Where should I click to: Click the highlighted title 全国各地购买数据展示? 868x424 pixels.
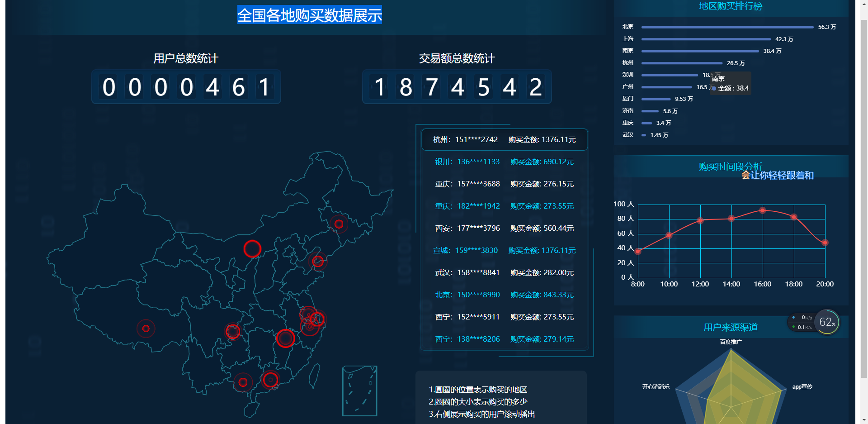click(x=310, y=15)
